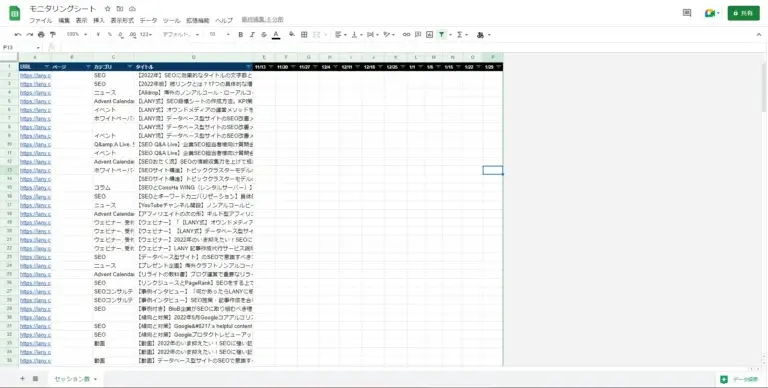The height and width of the screenshot is (388, 768).
Task: Increase decimal places
Action: pyautogui.click(x=132, y=35)
